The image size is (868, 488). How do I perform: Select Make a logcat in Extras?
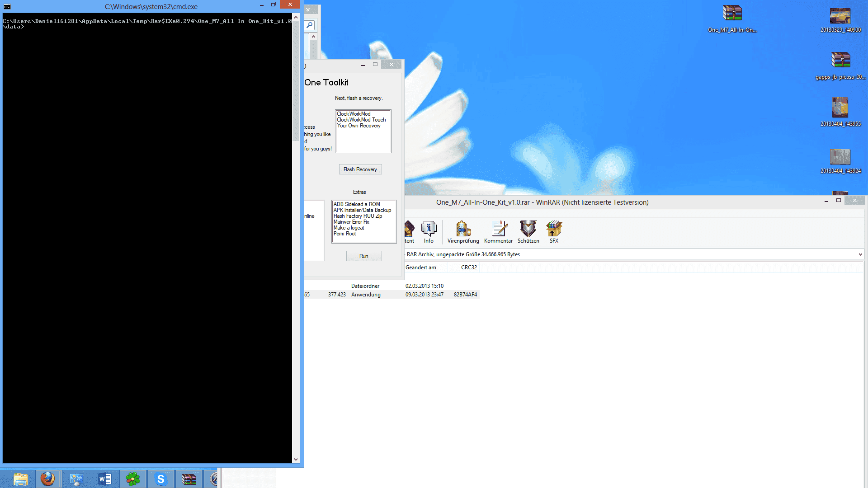point(349,228)
